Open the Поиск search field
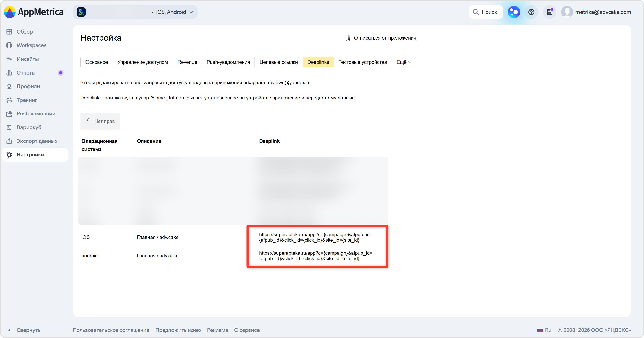 tap(486, 12)
